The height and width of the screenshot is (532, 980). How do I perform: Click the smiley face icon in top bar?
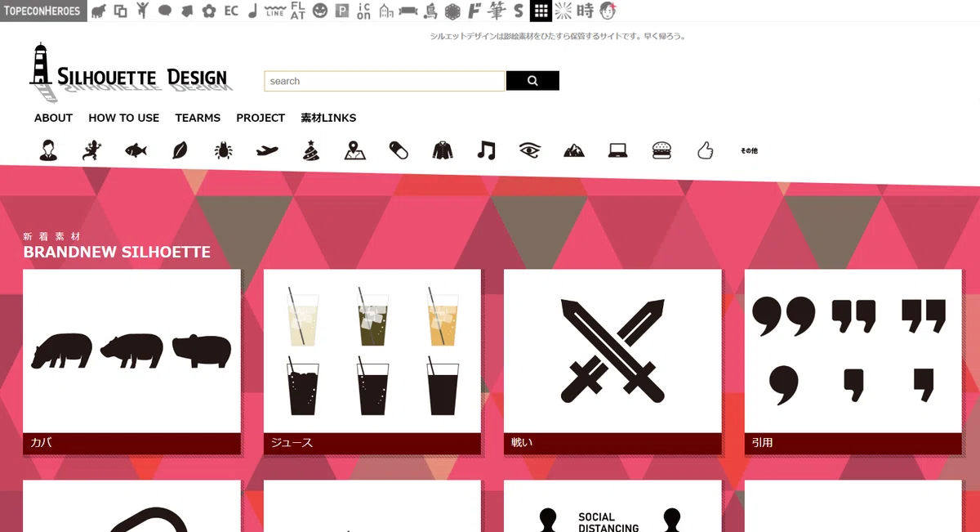[320, 11]
